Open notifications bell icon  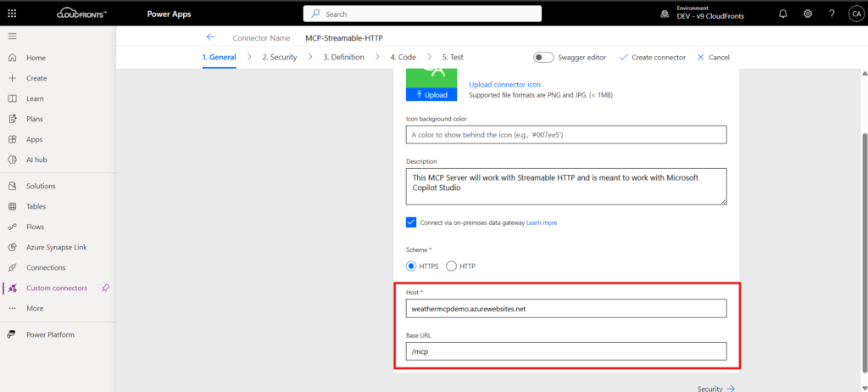click(x=782, y=14)
